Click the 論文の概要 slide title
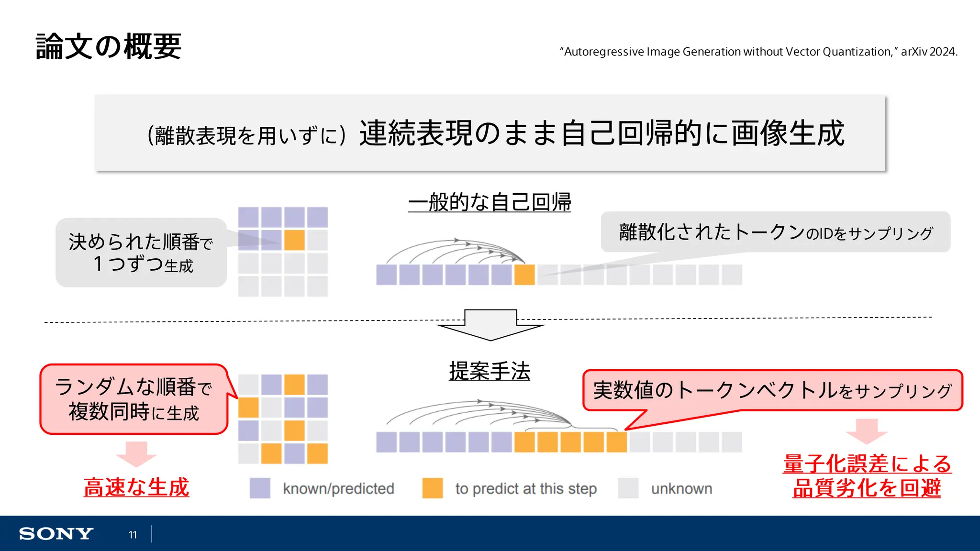Viewport: 980px width, 551px height. point(109,47)
